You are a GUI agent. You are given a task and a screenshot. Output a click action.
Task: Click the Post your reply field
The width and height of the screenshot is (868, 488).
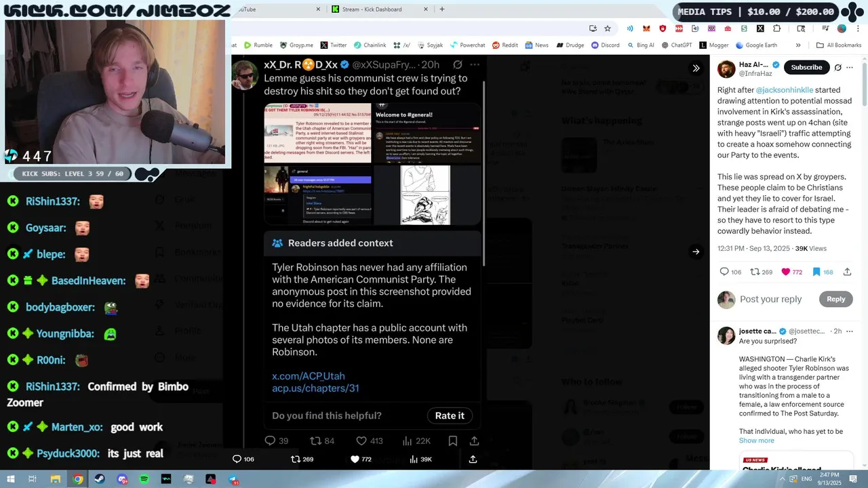click(x=770, y=299)
